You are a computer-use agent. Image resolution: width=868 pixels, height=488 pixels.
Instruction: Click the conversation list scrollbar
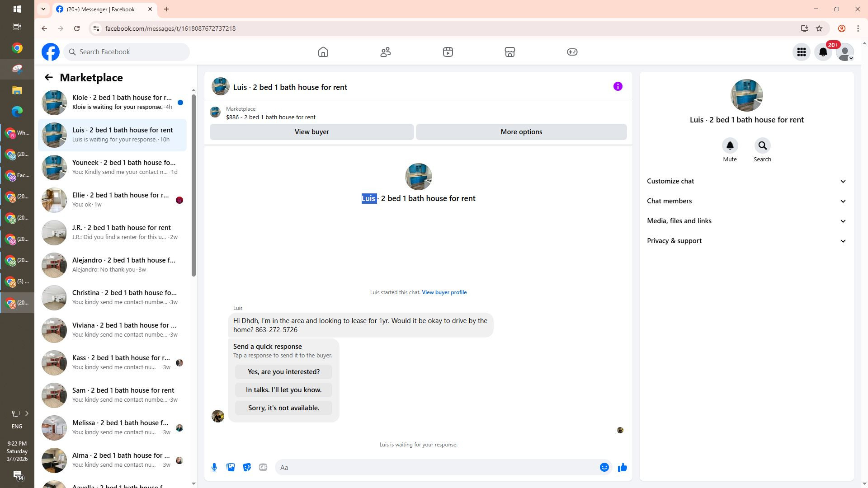pyautogui.click(x=194, y=185)
